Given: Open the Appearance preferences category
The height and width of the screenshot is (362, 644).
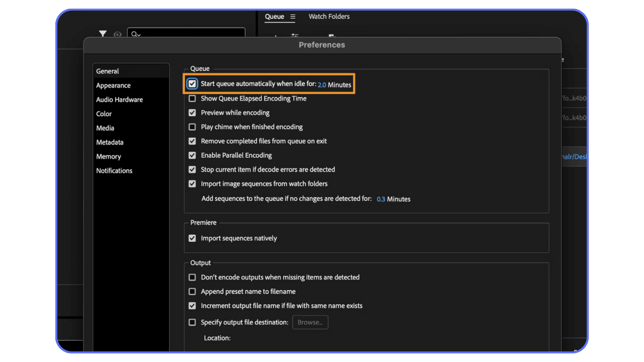Looking at the screenshot, I should click(x=113, y=85).
